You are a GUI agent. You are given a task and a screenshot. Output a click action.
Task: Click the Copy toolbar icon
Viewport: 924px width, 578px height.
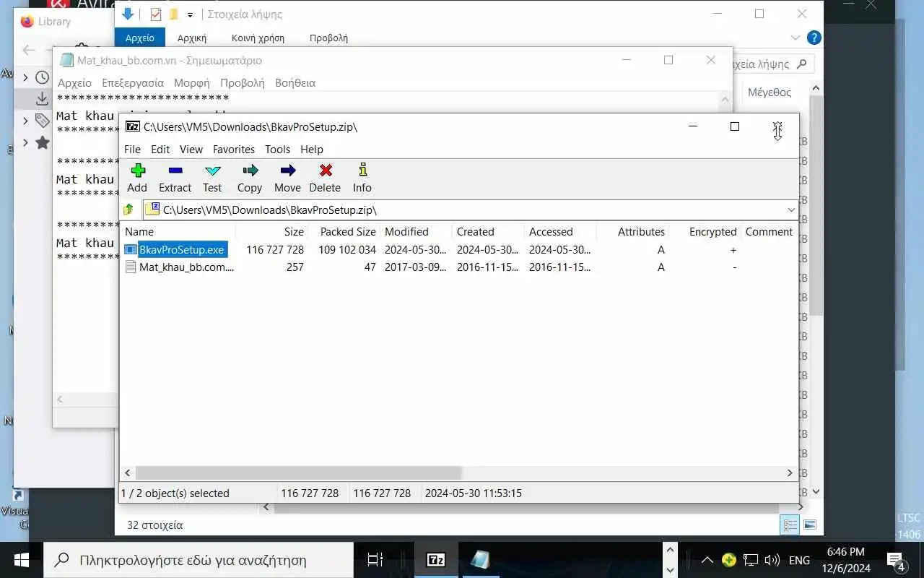click(250, 171)
